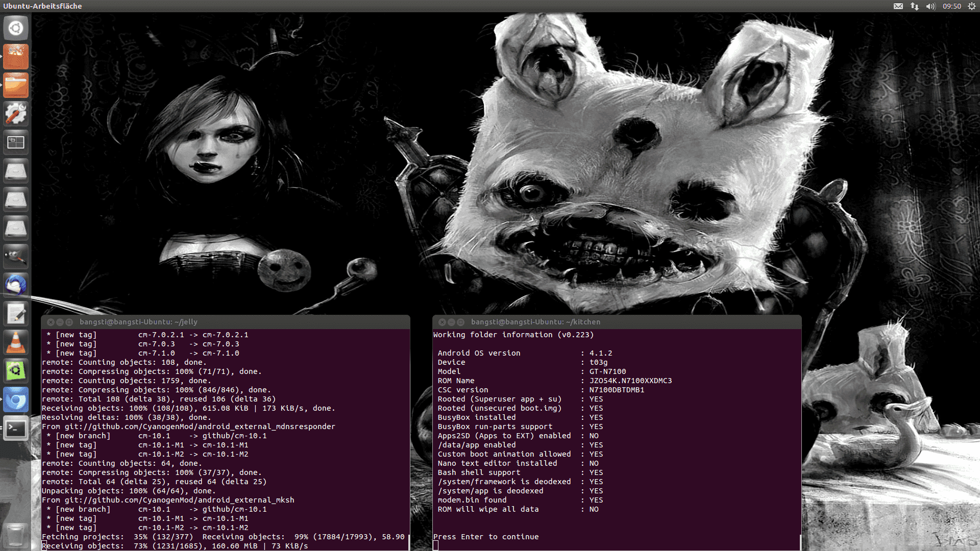This screenshot has width=980, height=551.
Task: Open the mail envelope indicator
Action: pyautogui.click(x=898, y=6)
